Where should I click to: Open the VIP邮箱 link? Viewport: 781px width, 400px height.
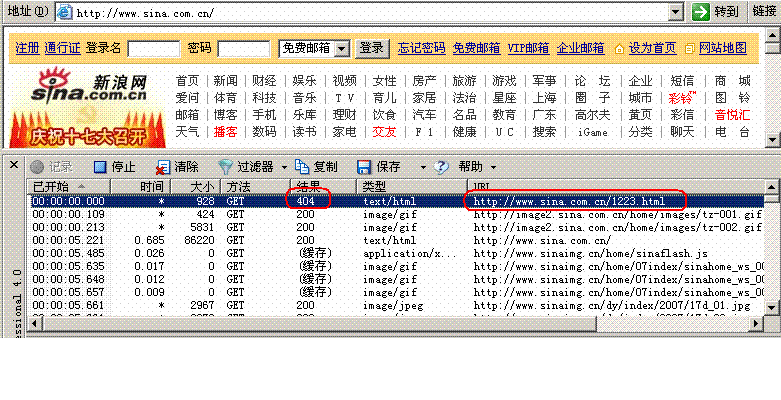[x=528, y=48]
